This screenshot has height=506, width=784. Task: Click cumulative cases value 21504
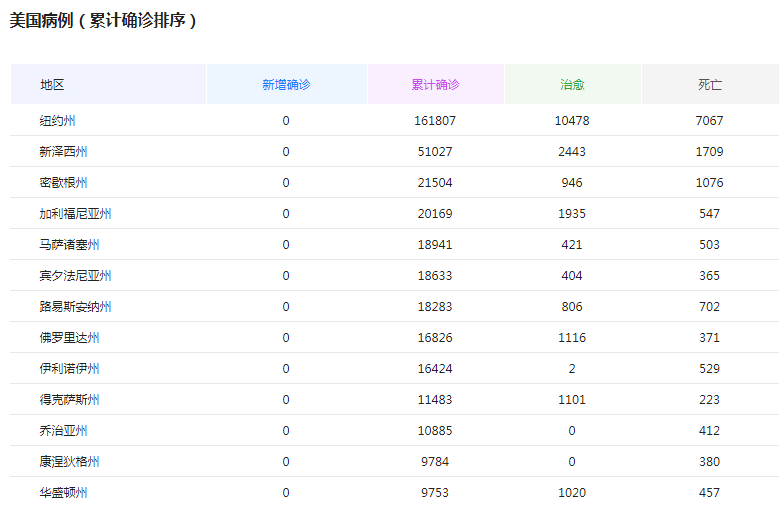point(435,182)
